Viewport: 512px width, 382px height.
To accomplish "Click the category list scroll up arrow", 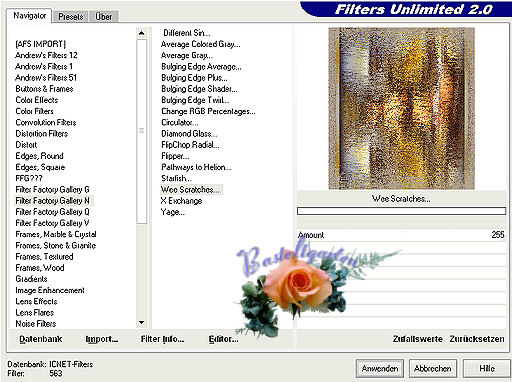I will (142, 33).
